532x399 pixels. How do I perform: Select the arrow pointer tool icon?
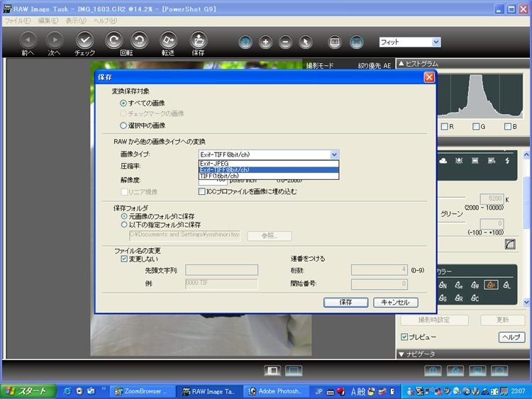point(305,42)
